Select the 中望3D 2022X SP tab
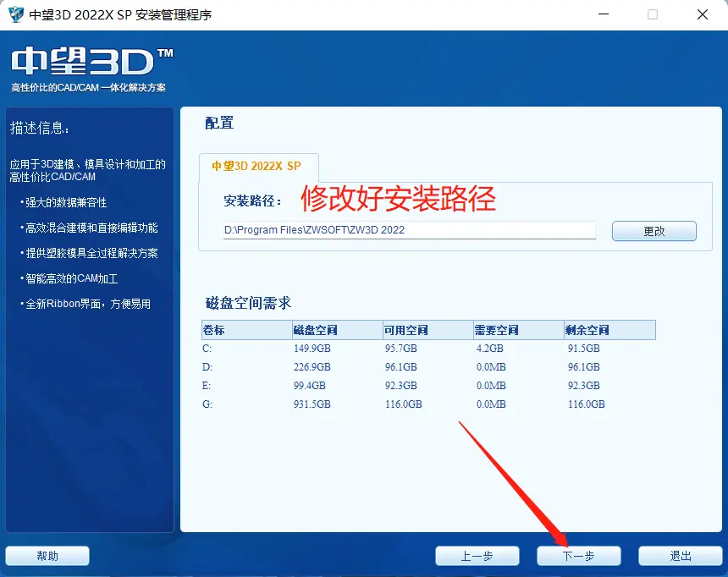 [x=258, y=166]
